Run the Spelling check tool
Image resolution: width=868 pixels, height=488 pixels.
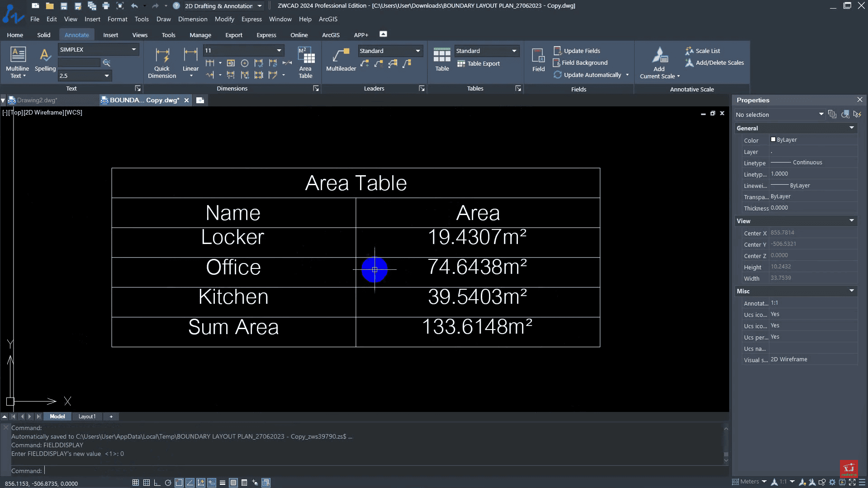click(x=45, y=59)
